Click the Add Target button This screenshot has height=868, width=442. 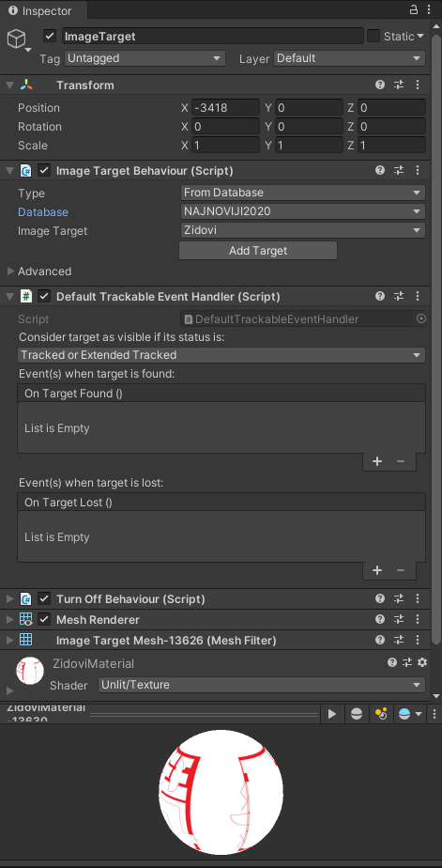(258, 250)
